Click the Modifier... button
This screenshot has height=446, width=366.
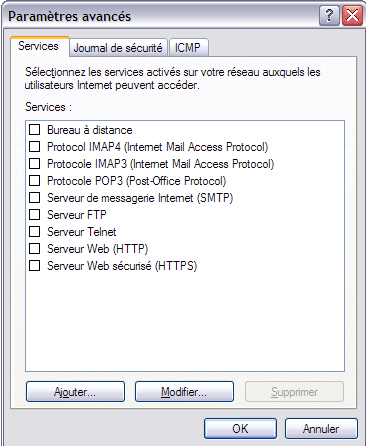pos(184,392)
